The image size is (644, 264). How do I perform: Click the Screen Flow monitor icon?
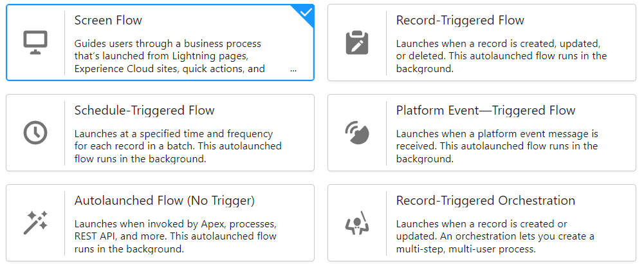(x=35, y=42)
